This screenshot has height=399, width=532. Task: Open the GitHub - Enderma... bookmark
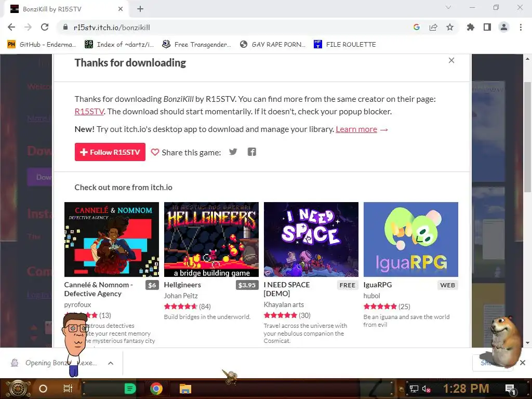pyautogui.click(x=42, y=45)
